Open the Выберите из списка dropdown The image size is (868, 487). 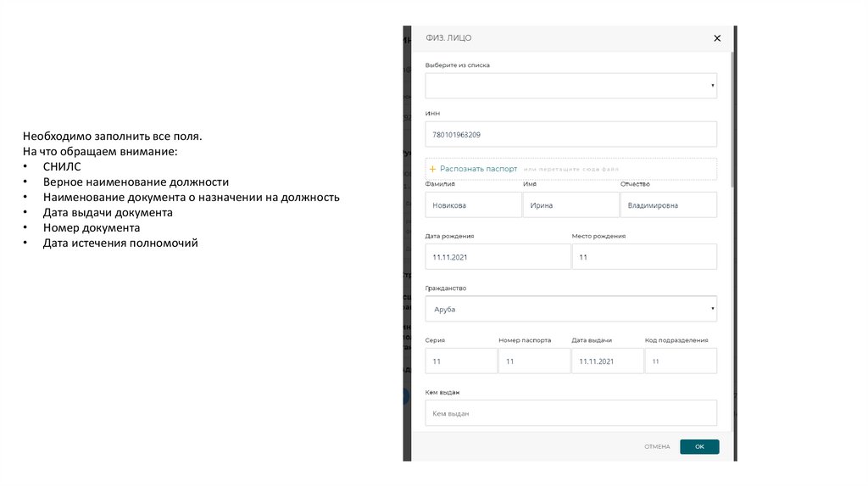click(570, 86)
